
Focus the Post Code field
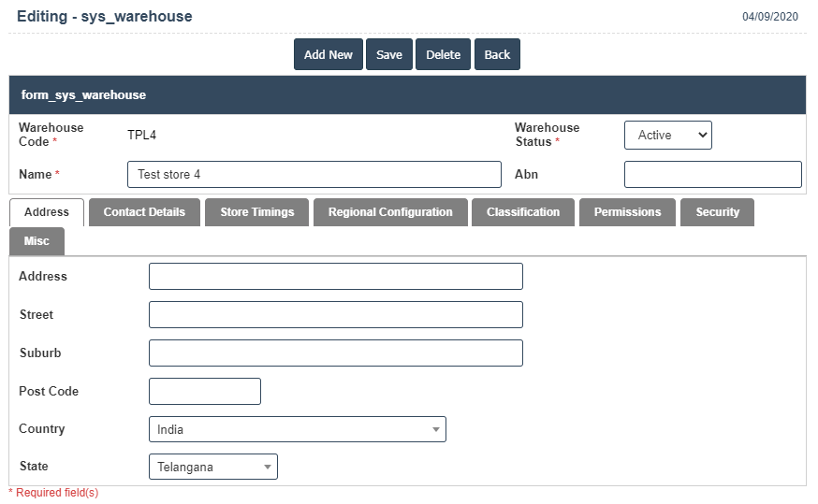tap(204, 392)
